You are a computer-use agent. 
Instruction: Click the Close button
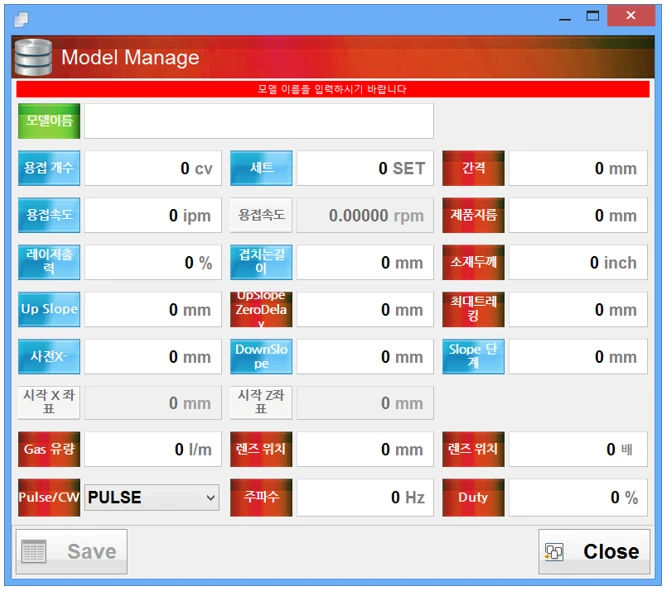click(594, 551)
